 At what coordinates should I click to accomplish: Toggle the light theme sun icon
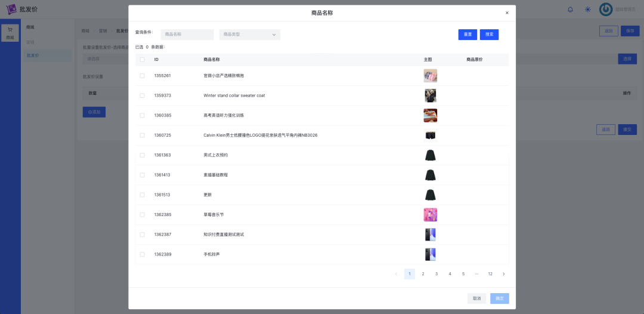point(587,10)
